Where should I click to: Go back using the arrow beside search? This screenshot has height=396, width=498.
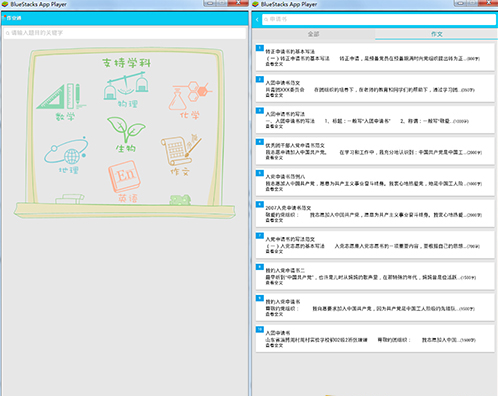pyautogui.click(x=257, y=20)
